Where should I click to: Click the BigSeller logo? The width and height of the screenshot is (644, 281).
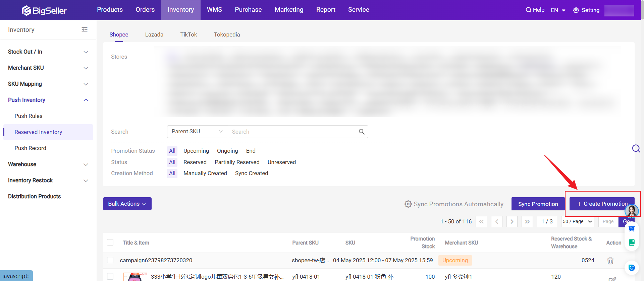[44, 10]
